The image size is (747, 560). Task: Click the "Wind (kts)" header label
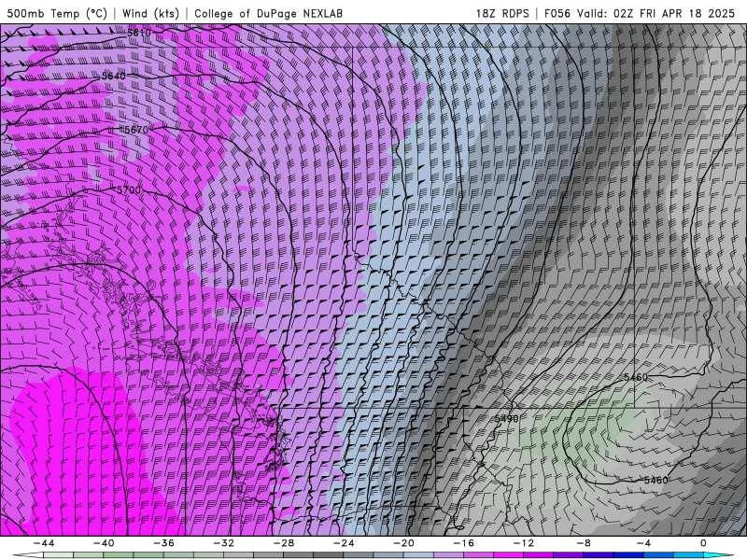[x=150, y=13]
